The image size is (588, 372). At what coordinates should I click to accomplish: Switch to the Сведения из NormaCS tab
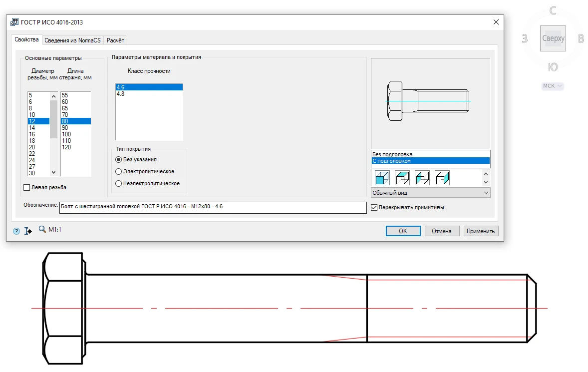click(x=72, y=40)
